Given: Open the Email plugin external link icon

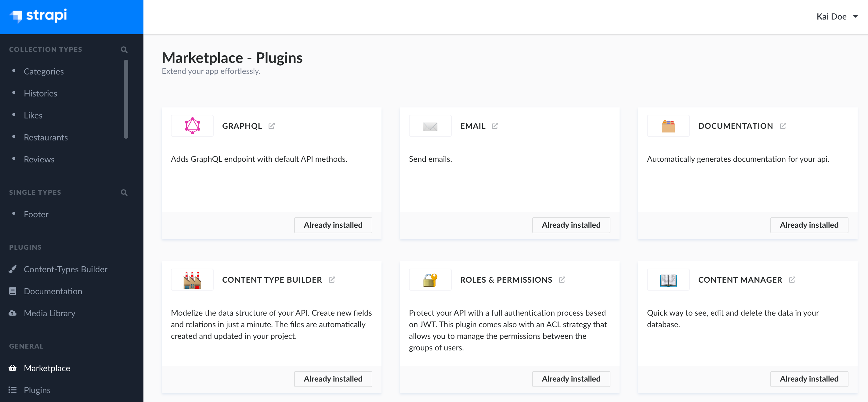Looking at the screenshot, I should 495,126.
